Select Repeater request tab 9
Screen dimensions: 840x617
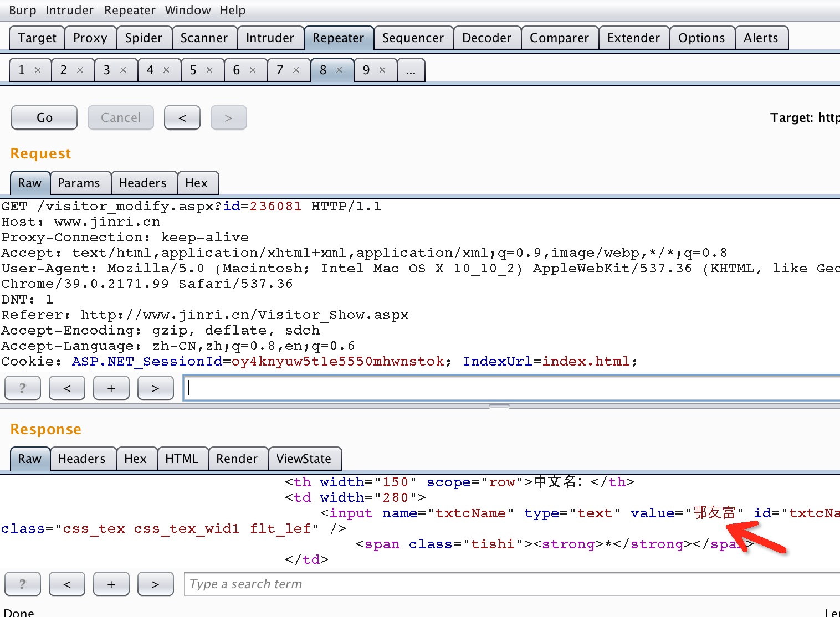366,70
